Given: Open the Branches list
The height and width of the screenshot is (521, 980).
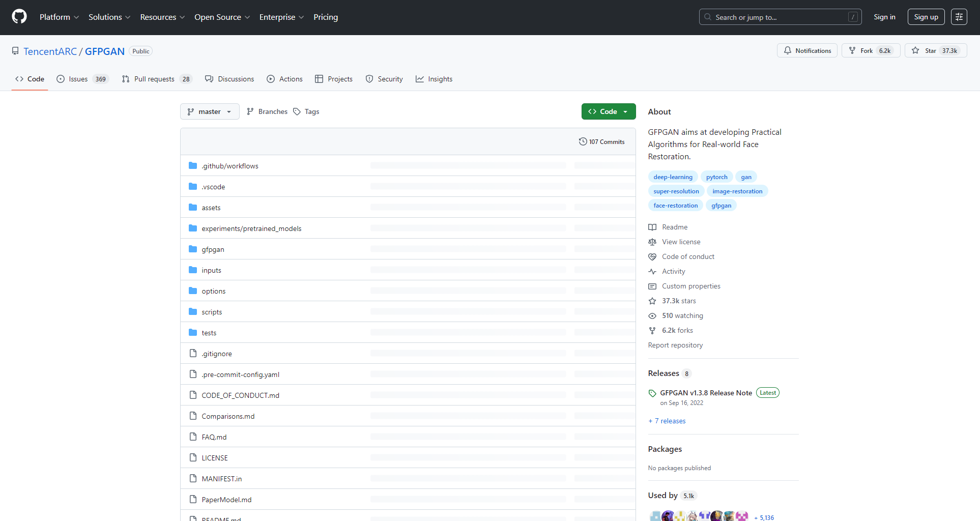Looking at the screenshot, I should point(267,112).
